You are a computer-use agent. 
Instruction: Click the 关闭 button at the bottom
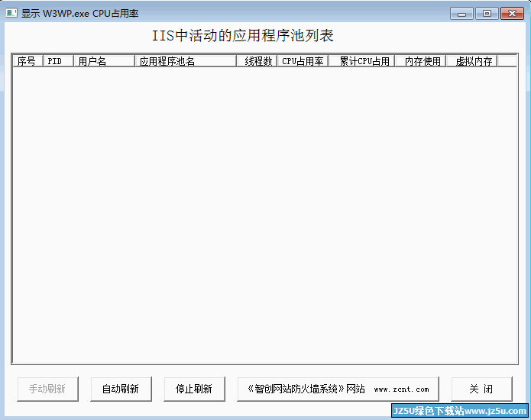point(481,389)
